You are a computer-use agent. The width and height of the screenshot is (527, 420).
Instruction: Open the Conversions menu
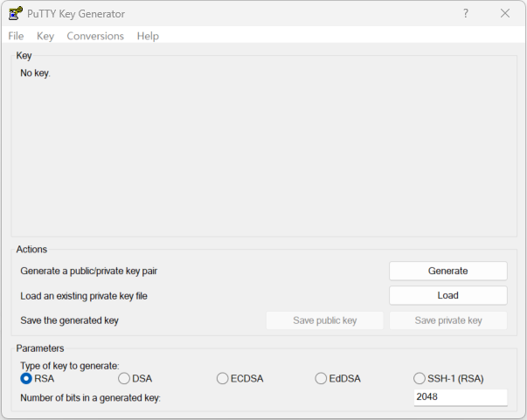pyautogui.click(x=95, y=36)
